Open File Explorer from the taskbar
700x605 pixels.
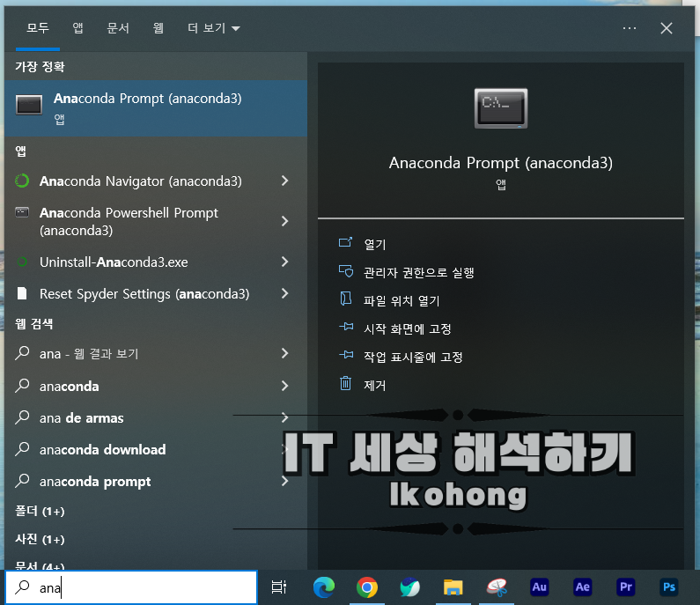pyautogui.click(x=453, y=587)
